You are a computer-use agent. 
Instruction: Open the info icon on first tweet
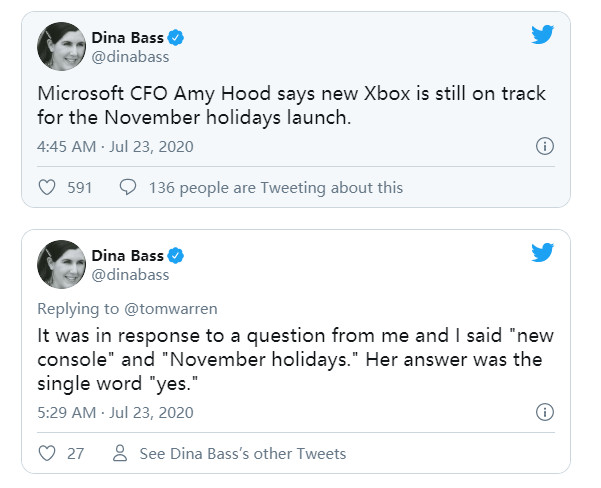point(545,146)
